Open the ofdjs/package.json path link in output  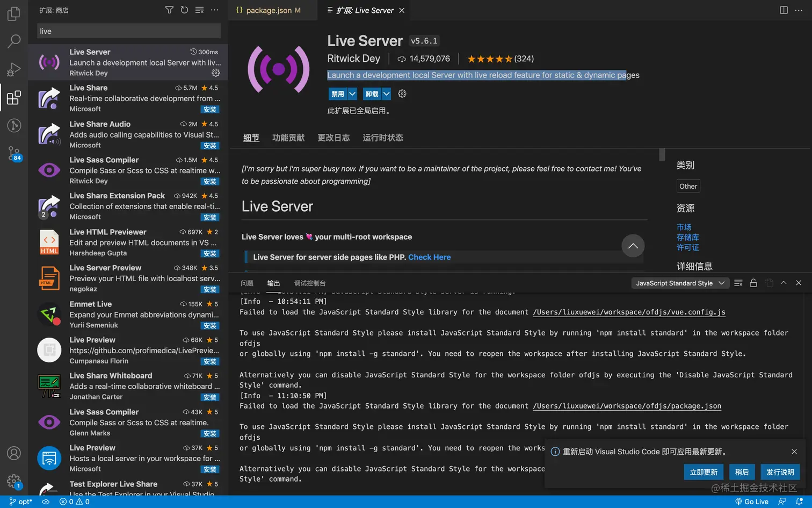click(x=627, y=406)
